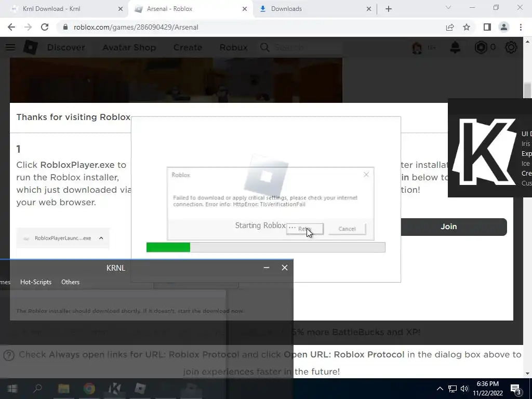This screenshot has height=399, width=532.
Task: Switch to the Downloads tab
Action: [x=286, y=9]
